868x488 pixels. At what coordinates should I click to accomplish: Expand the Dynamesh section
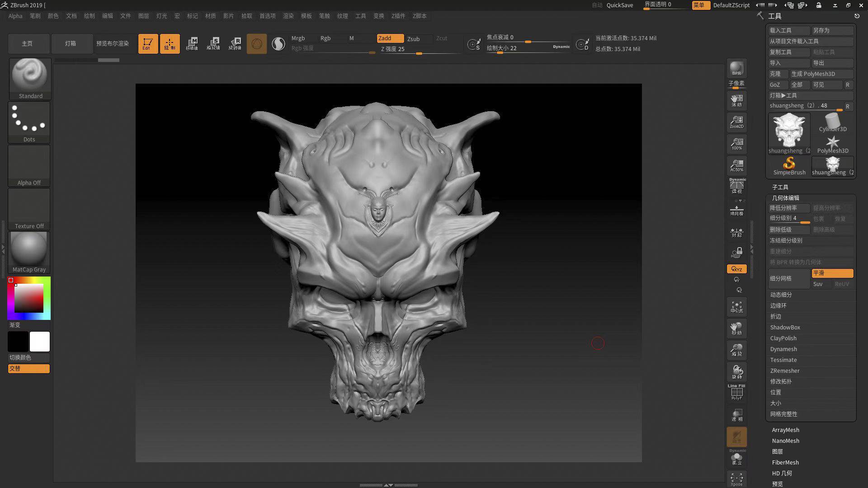(783, 349)
